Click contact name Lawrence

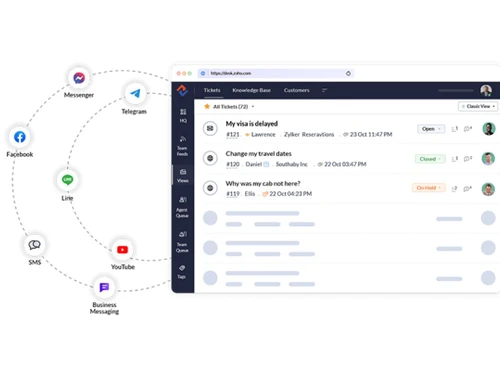263,134
